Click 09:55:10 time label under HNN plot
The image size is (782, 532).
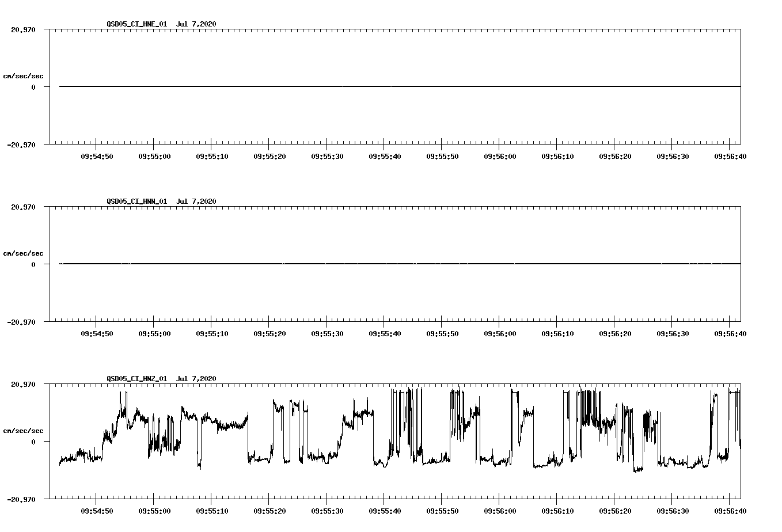point(212,333)
